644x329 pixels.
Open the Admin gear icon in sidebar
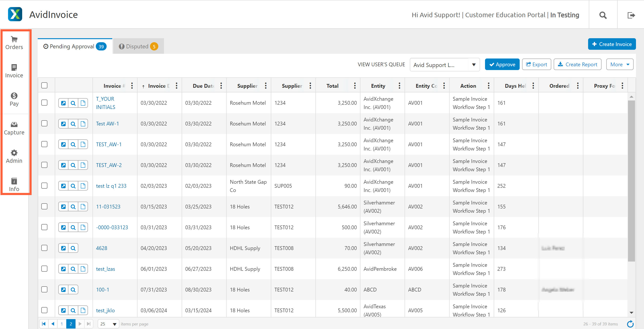point(14,153)
